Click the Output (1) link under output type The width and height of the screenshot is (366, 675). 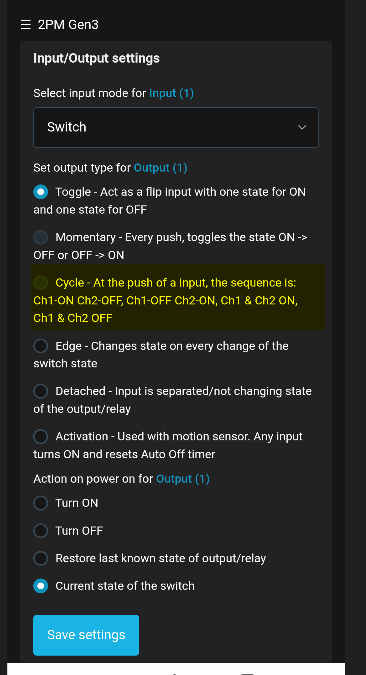coord(161,168)
